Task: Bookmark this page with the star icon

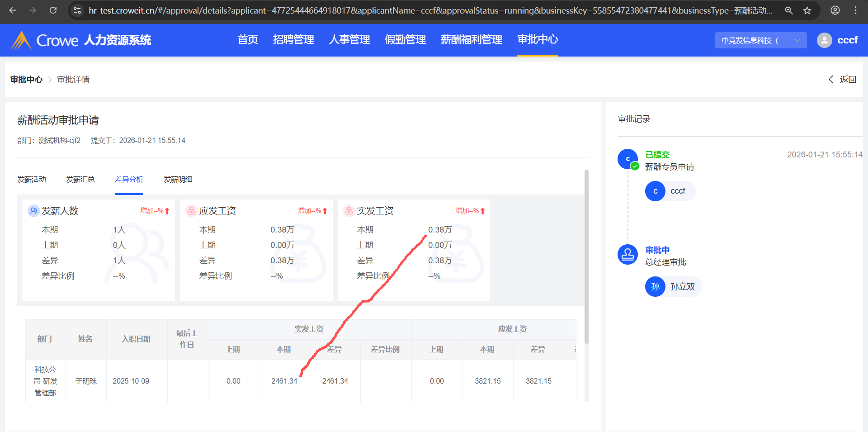Action: (x=807, y=10)
